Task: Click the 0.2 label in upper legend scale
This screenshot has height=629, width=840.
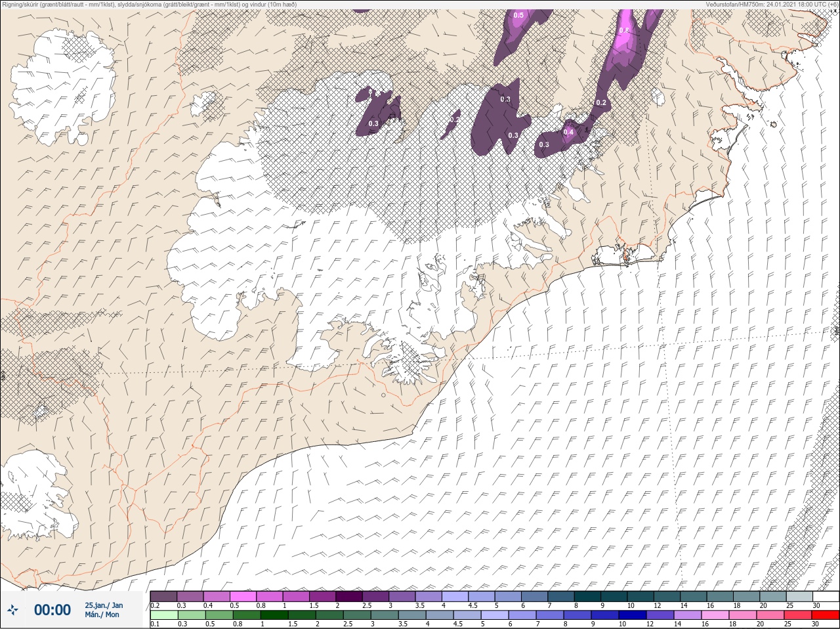Action: (155, 605)
